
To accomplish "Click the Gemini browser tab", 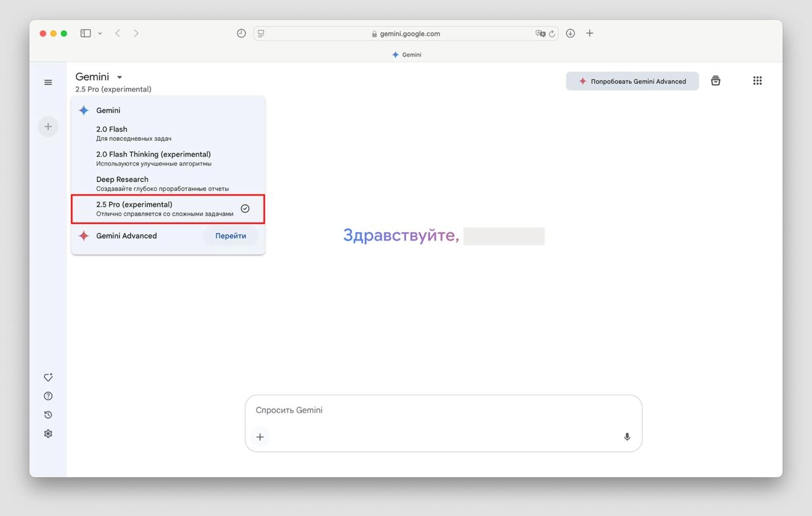I will click(406, 55).
